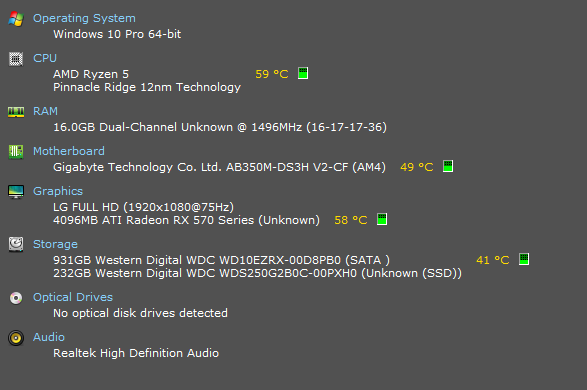
Task: Open the Motherboard section heading
Action: (69, 151)
